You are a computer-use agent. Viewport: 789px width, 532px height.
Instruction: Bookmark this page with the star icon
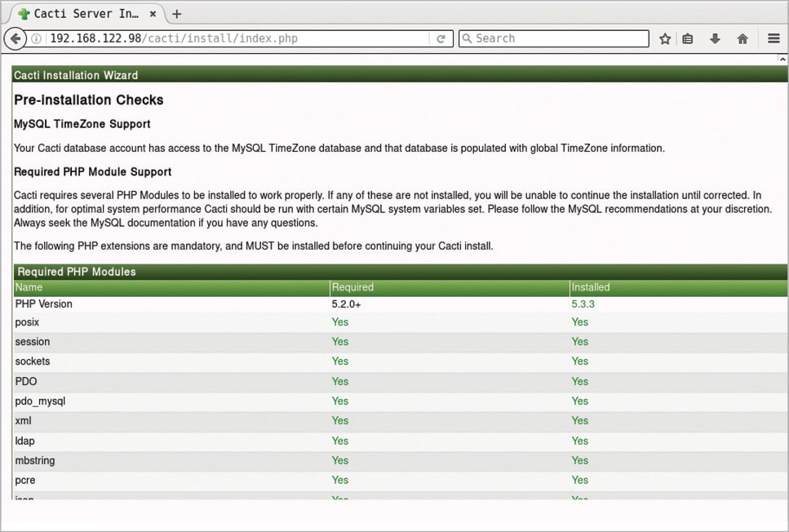(x=665, y=38)
